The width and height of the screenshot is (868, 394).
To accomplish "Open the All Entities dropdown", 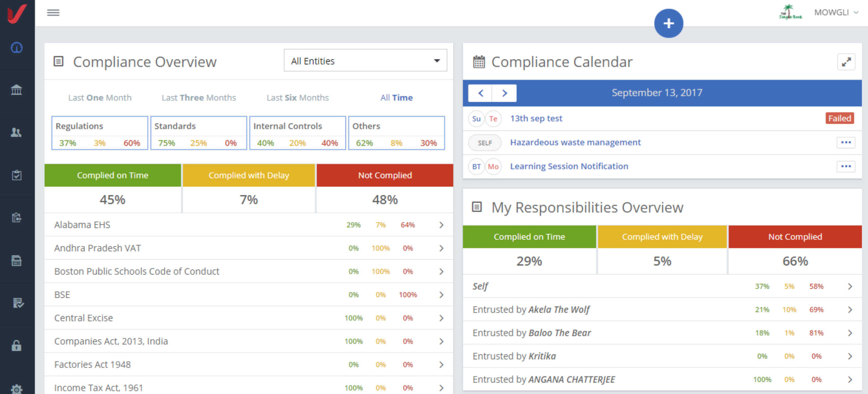I will (365, 61).
